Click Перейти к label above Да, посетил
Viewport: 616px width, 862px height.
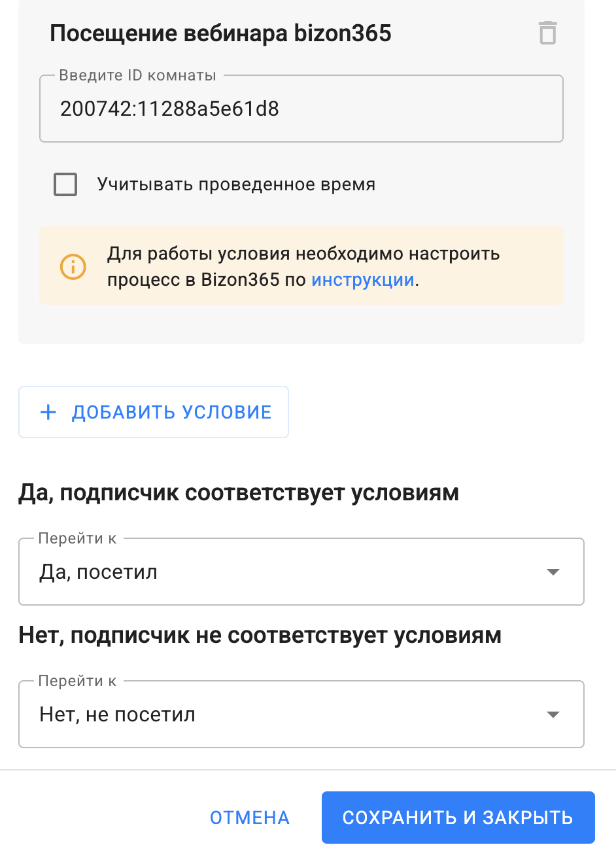[x=77, y=538]
